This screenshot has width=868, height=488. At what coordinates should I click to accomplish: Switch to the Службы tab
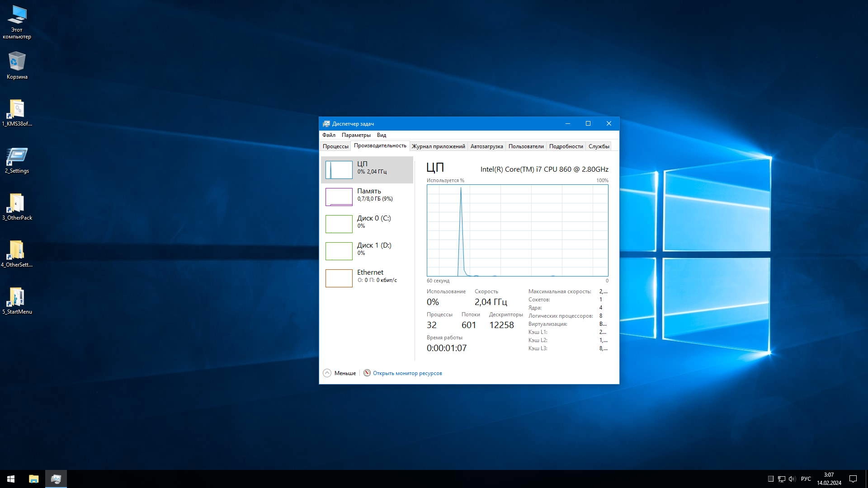[x=599, y=146]
